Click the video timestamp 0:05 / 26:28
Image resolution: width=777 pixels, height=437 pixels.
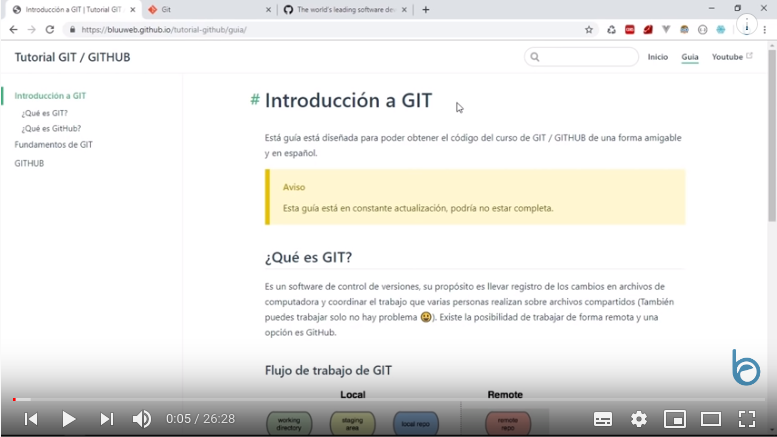coord(200,419)
